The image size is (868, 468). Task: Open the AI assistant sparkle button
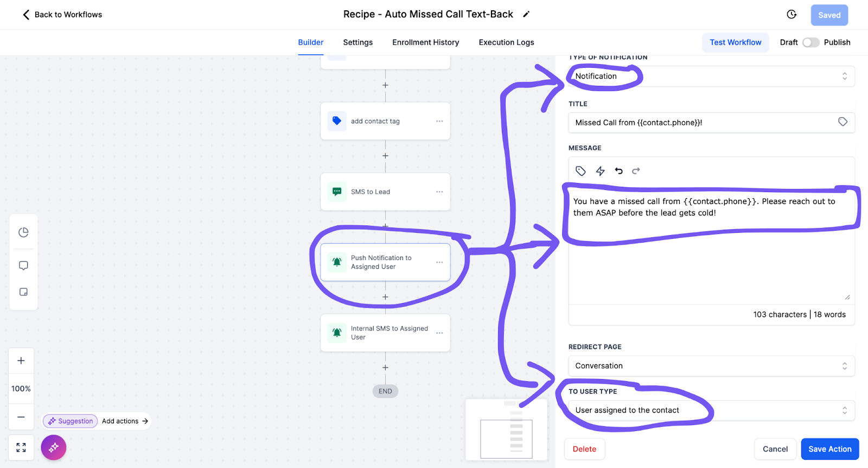point(54,447)
